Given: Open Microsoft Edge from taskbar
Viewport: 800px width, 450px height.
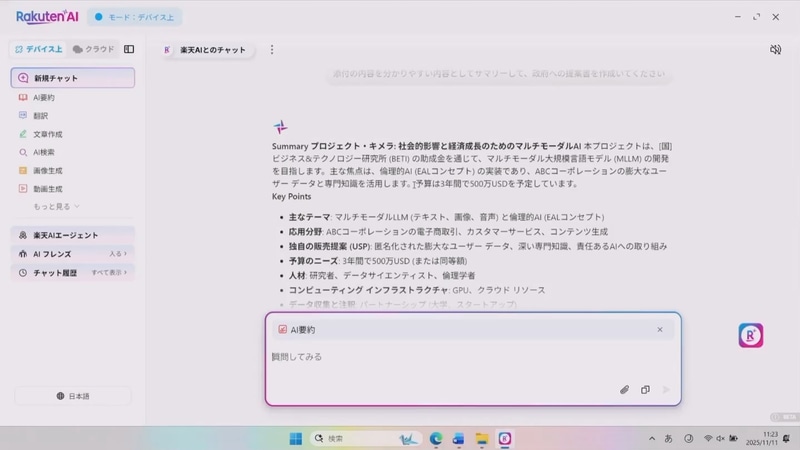Looking at the screenshot, I should 436,438.
